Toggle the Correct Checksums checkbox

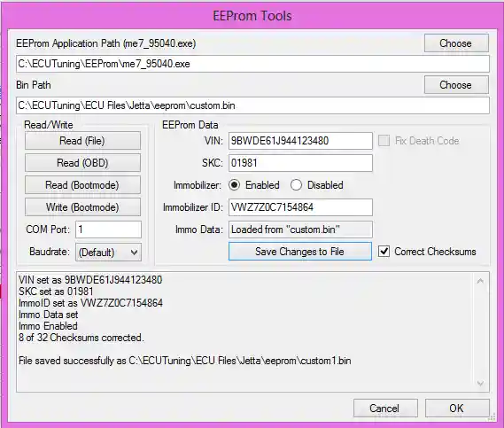pos(384,251)
